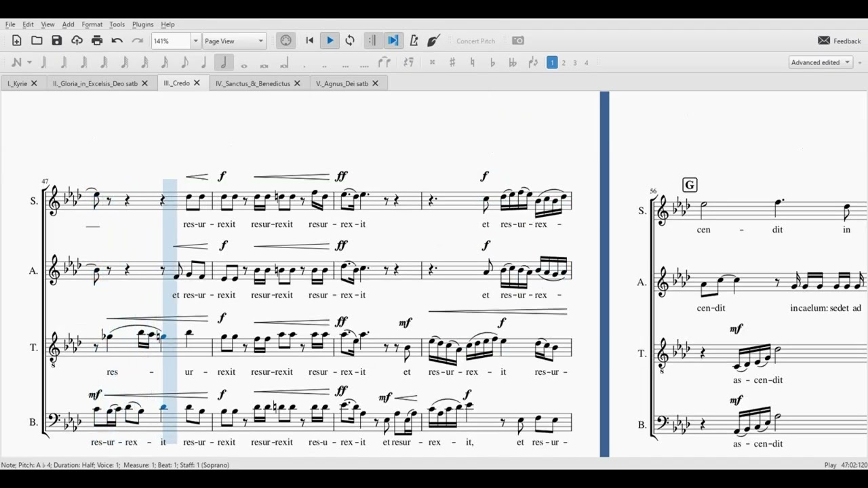This screenshot has height=488, width=868.
Task: Apply a natural accidental
Action: pos(472,62)
